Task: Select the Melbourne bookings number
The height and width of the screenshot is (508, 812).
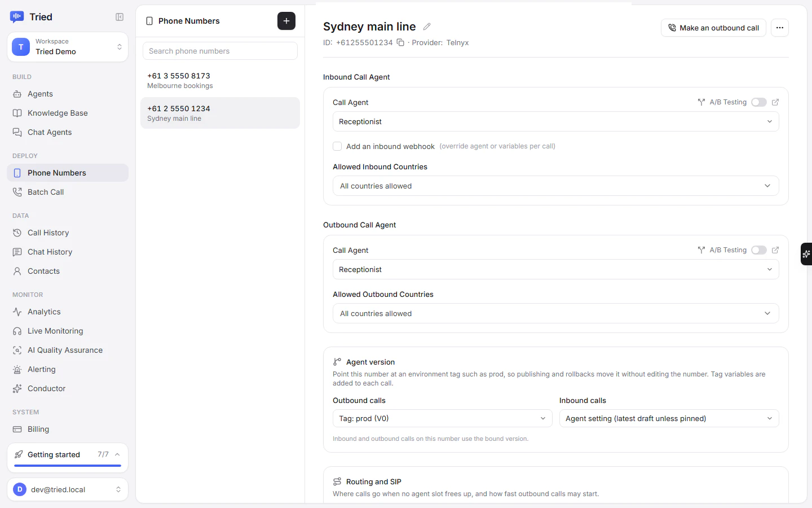Action: pos(220,80)
